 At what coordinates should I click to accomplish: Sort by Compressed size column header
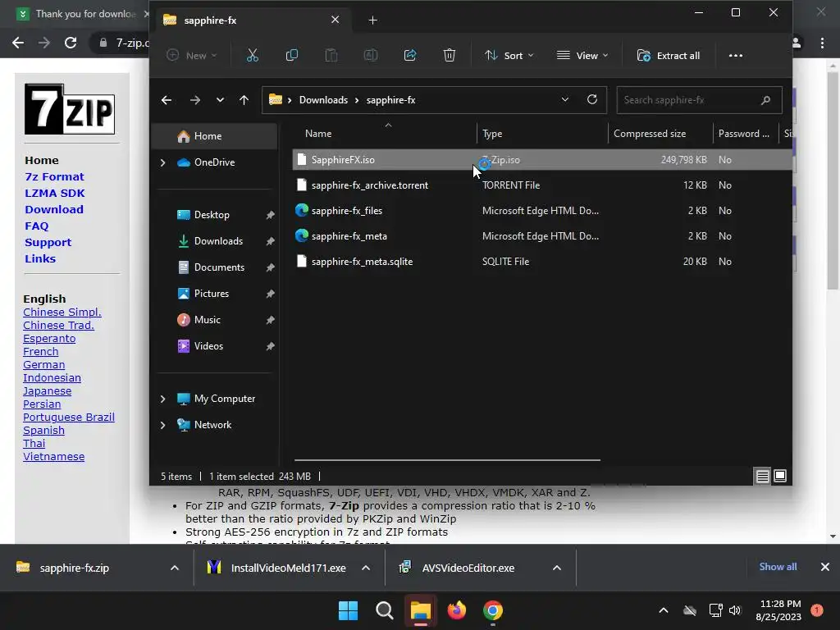[650, 134]
